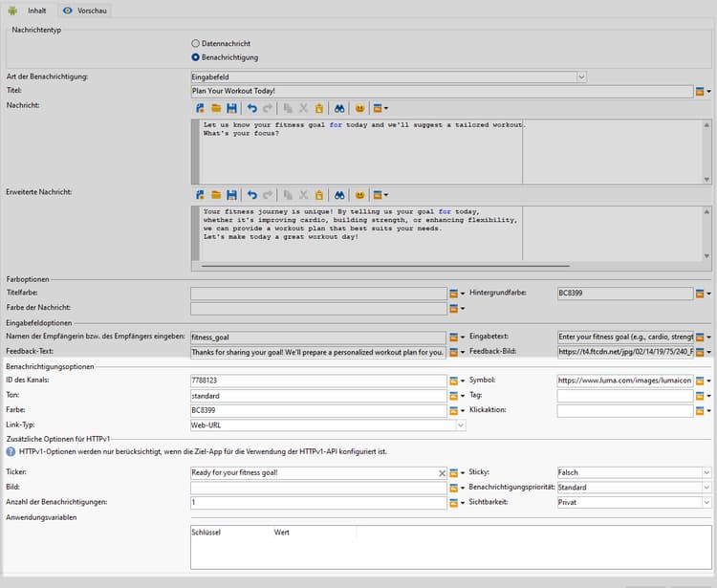The height and width of the screenshot is (588, 717).
Task: Select the Benachrichtigung radio button
Action: click(196, 57)
